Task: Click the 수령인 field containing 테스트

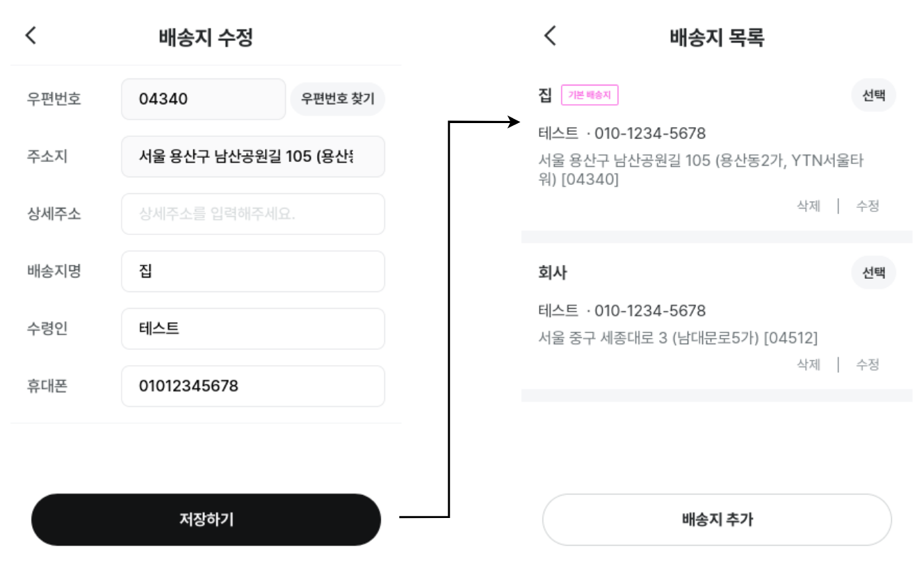Action: pos(253,328)
